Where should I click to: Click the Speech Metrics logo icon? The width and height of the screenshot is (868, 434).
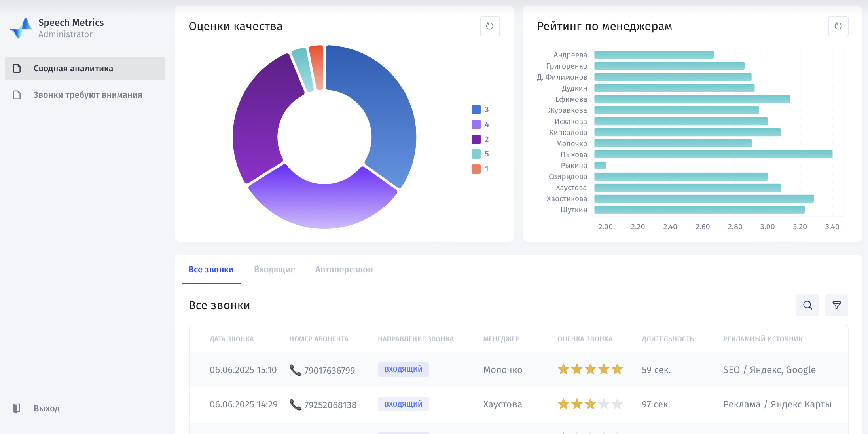[x=21, y=28]
